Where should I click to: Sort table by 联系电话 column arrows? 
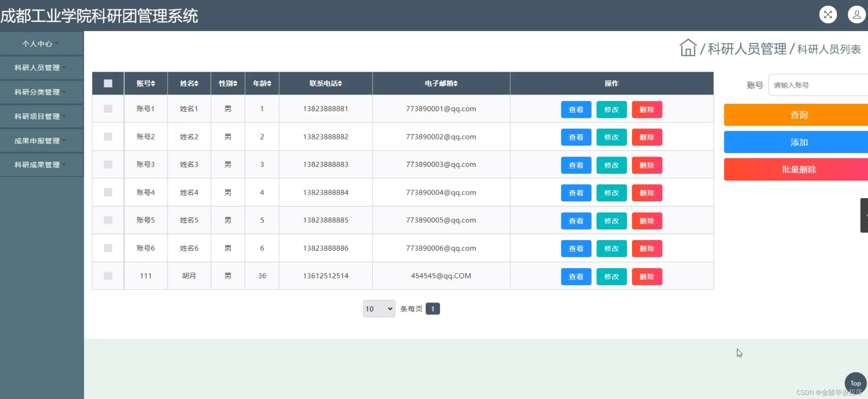(x=340, y=84)
